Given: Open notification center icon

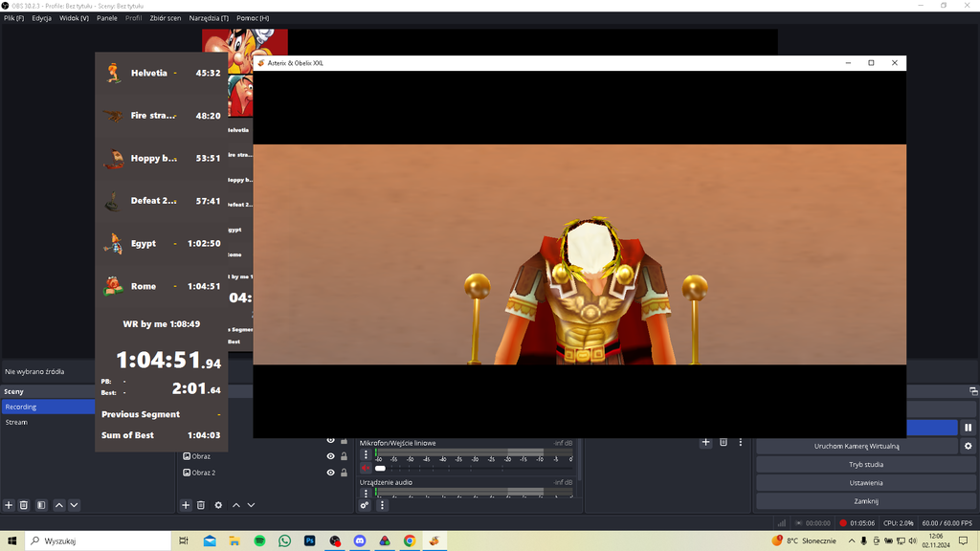Looking at the screenshot, I should pos(963,541).
